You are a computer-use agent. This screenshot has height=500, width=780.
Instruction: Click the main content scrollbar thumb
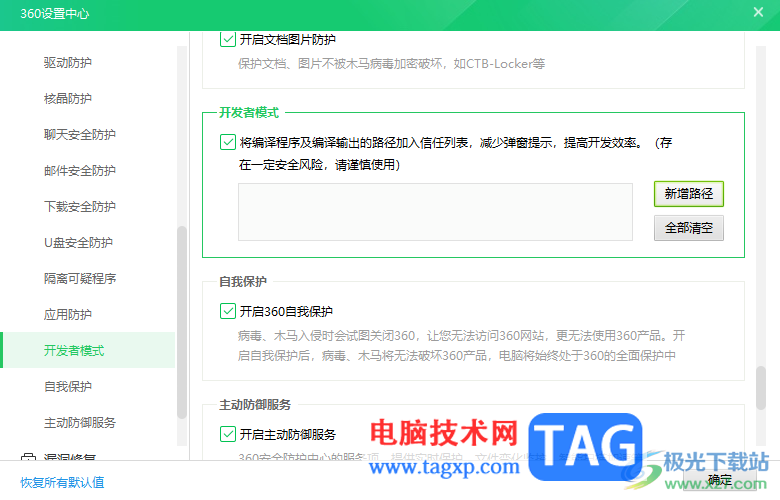[x=761, y=388]
